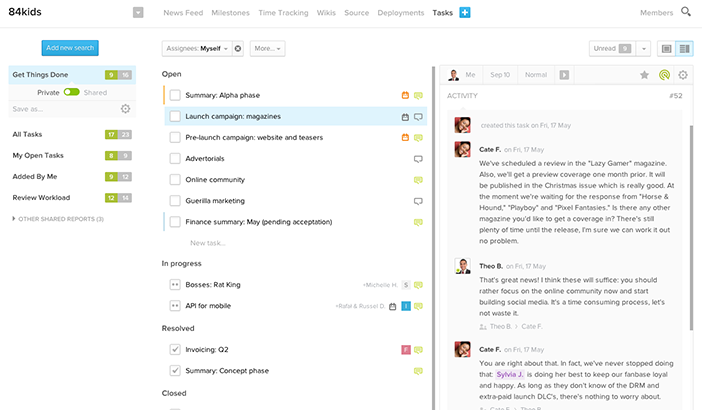Toggle the Private/Shared switch
This screenshot has height=410, width=702.
pos(71,92)
